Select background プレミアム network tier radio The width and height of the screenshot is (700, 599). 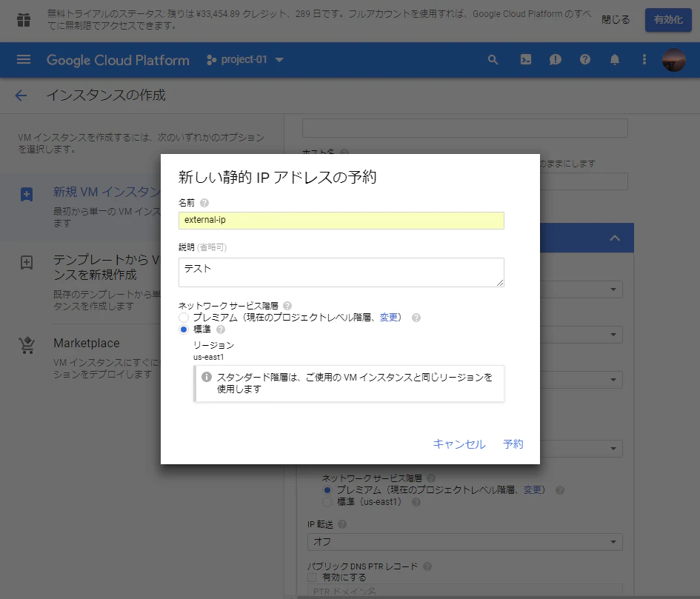327,490
